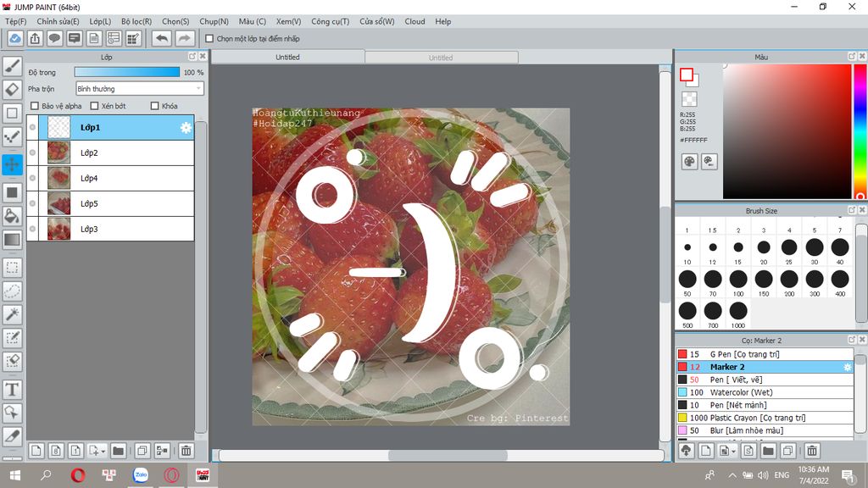868x488 pixels.
Task: Click the export/share icon in toolbar
Action: pos(35,38)
